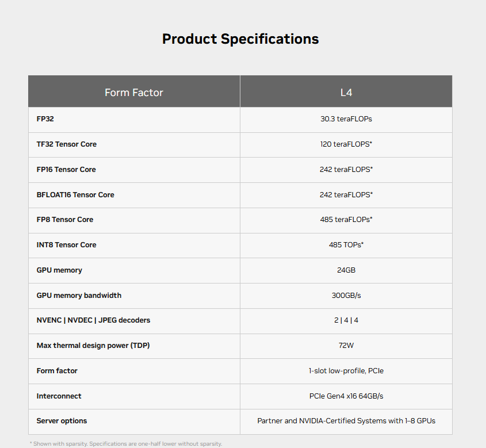The height and width of the screenshot is (448, 486).
Task: Select the L4 column header
Action: pos(346,93)
